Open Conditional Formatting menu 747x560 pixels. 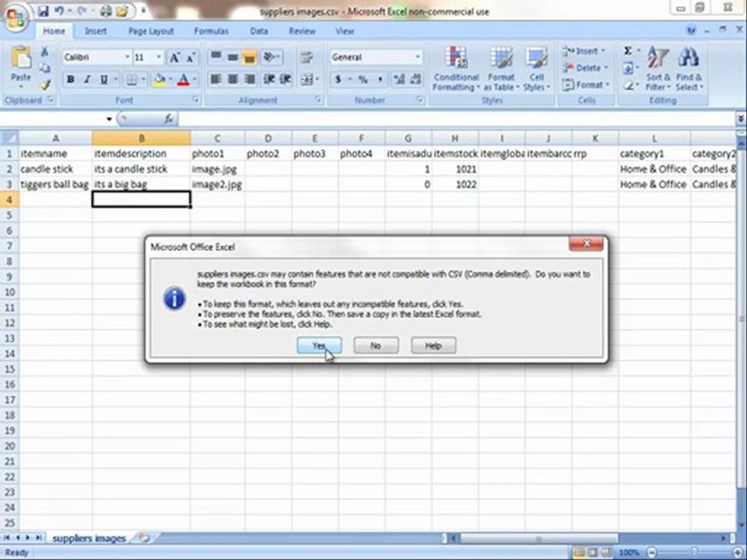pos(456,69)
